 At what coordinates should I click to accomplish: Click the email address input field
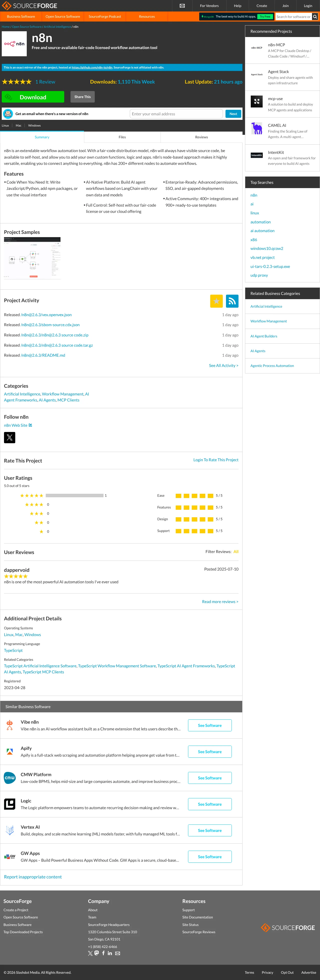tap(176, 114)
